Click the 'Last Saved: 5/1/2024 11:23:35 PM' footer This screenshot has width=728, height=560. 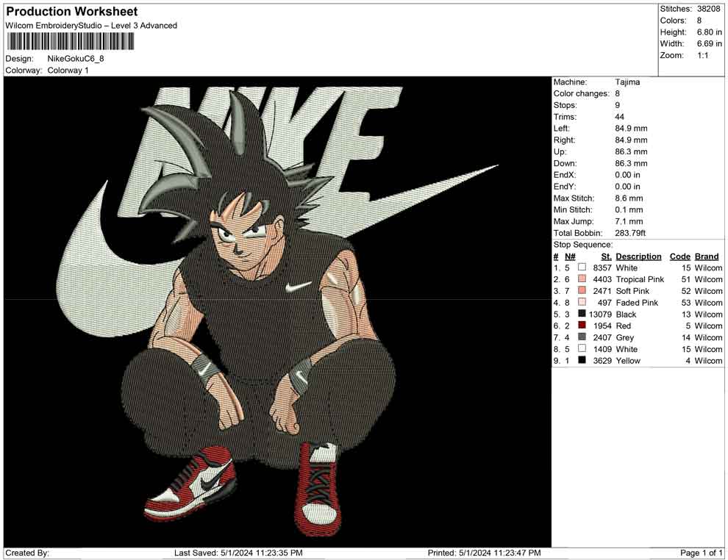pos(238,553)
